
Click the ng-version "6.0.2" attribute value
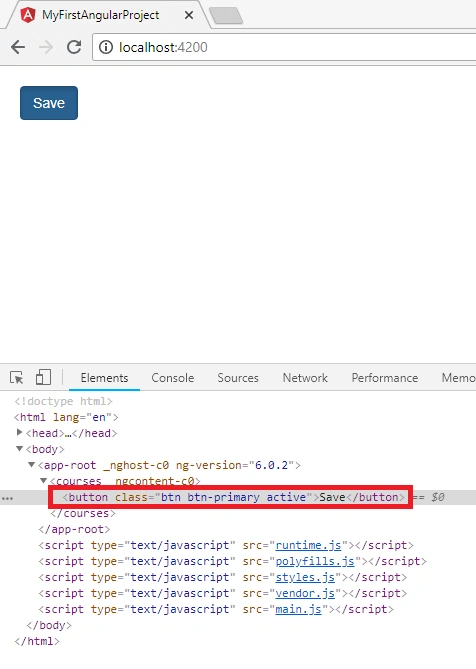click(271, 465)
